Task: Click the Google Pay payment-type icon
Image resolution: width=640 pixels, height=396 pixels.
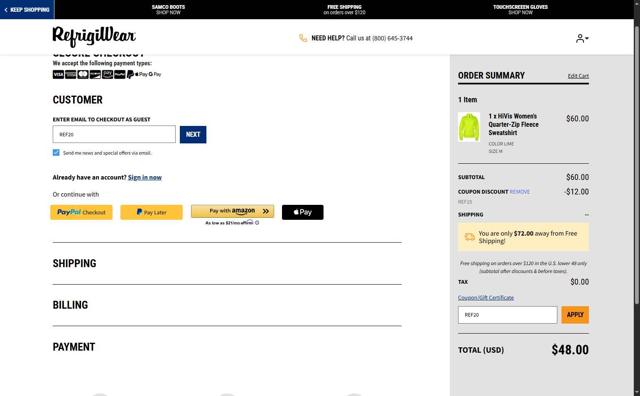Action: point(155,74)
